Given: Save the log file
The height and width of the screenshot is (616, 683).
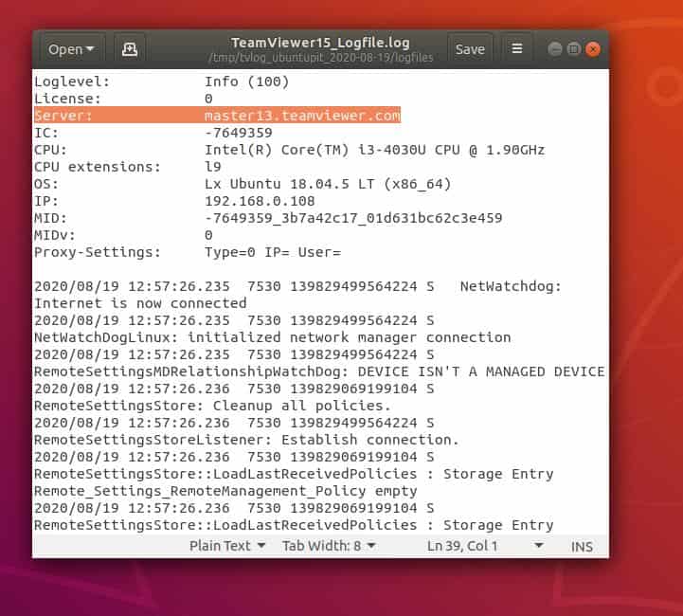Looking at the screenshot, I should (470, 49).
